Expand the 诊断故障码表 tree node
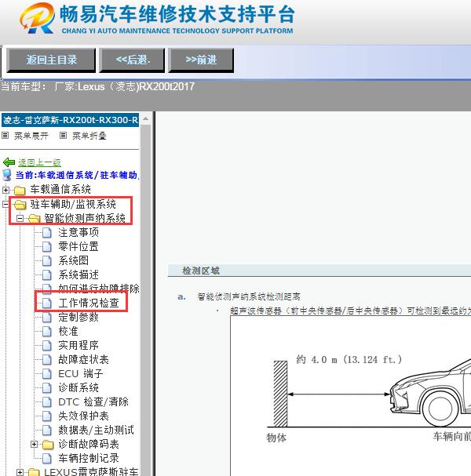Viewport: 471px width, 476px height. click(x=34, y=445)
